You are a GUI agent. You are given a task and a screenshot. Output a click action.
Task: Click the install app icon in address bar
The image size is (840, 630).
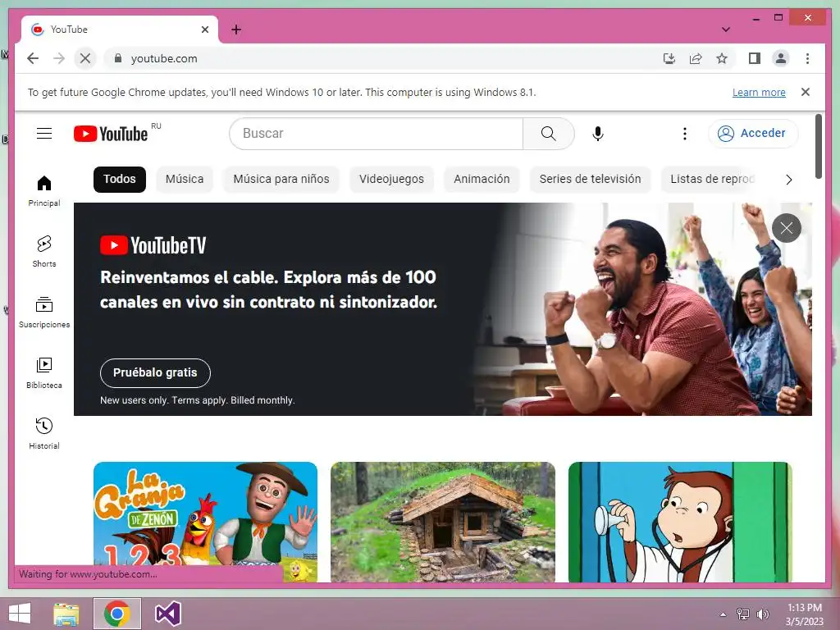coord(669,58)
